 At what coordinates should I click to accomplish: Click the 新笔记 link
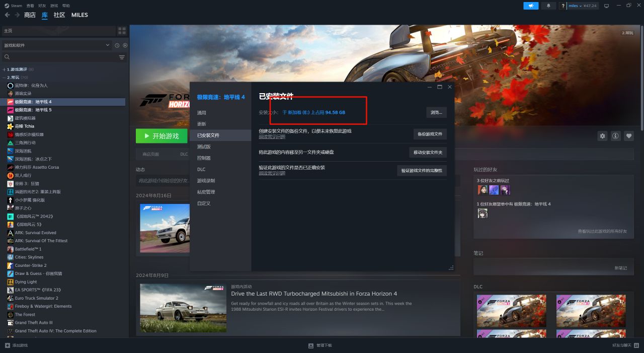[x=621, y=268]
